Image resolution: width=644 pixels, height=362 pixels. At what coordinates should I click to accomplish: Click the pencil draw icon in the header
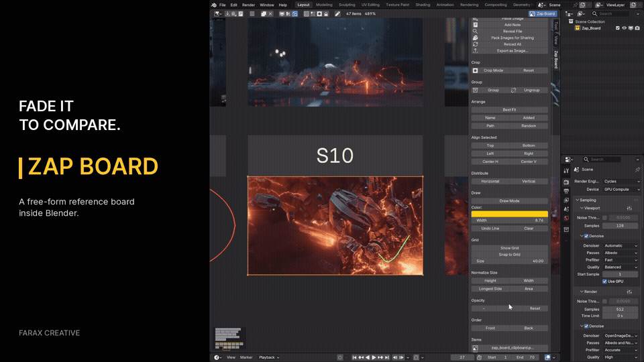pyautogui.click(x=337, y=13)
